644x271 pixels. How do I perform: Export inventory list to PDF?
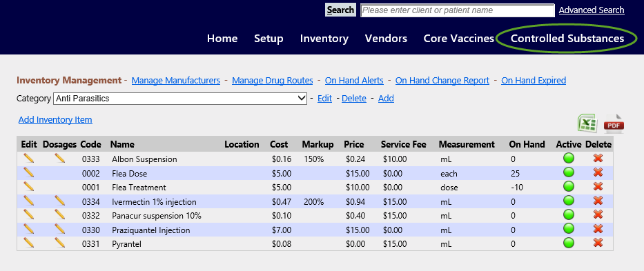click(x=614, y=123)
